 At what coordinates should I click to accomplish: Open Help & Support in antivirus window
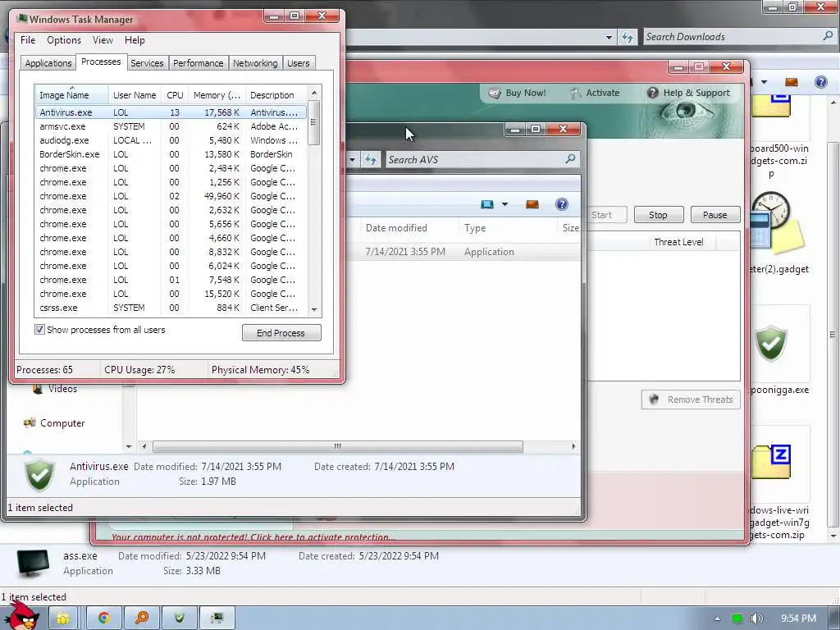point(688,93)
